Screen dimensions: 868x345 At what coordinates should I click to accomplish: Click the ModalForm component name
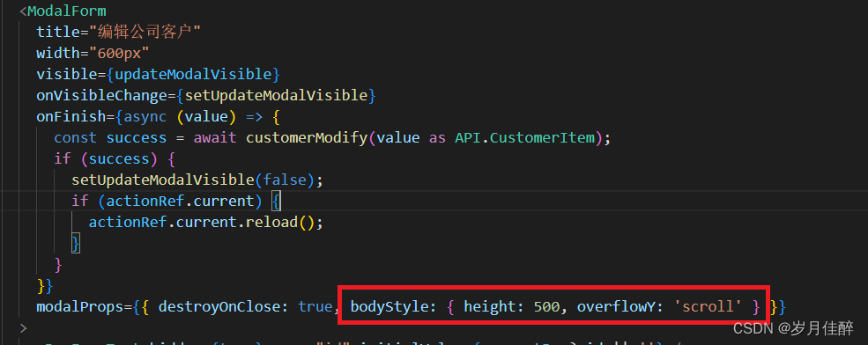pyautogui.click(x=66, y=11)
